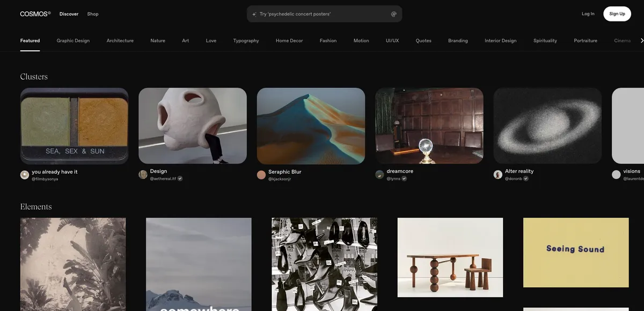Select the Cinema tab
The image size is (644, 311).
point(623,41)
